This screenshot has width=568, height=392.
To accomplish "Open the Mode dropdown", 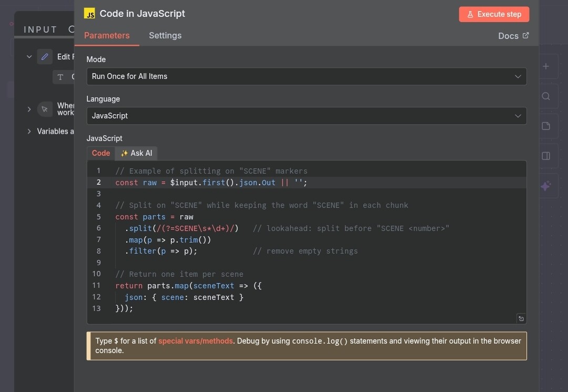I will 306,76.
